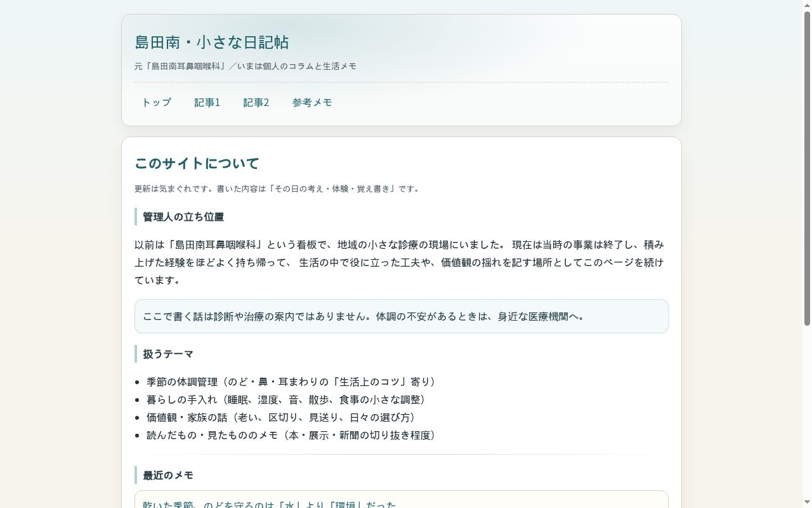Click the notice ここで書く話は診断や治療の案内ではありません

(x=402, y=316)
